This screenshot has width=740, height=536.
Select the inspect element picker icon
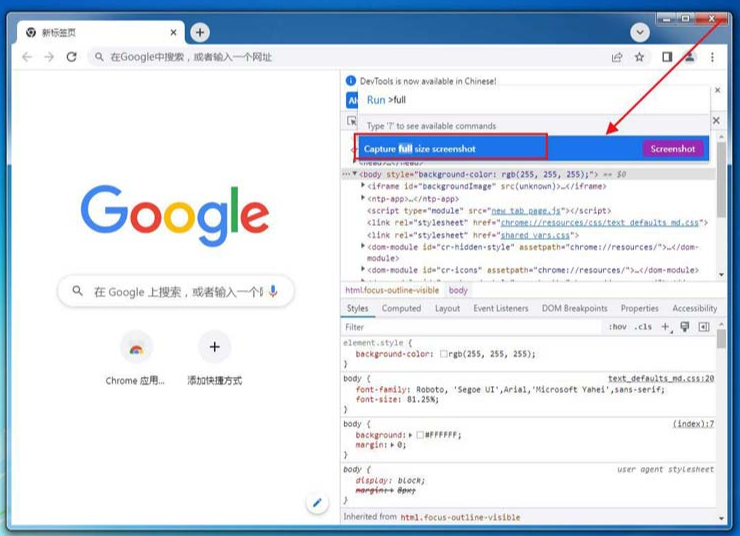352,121
